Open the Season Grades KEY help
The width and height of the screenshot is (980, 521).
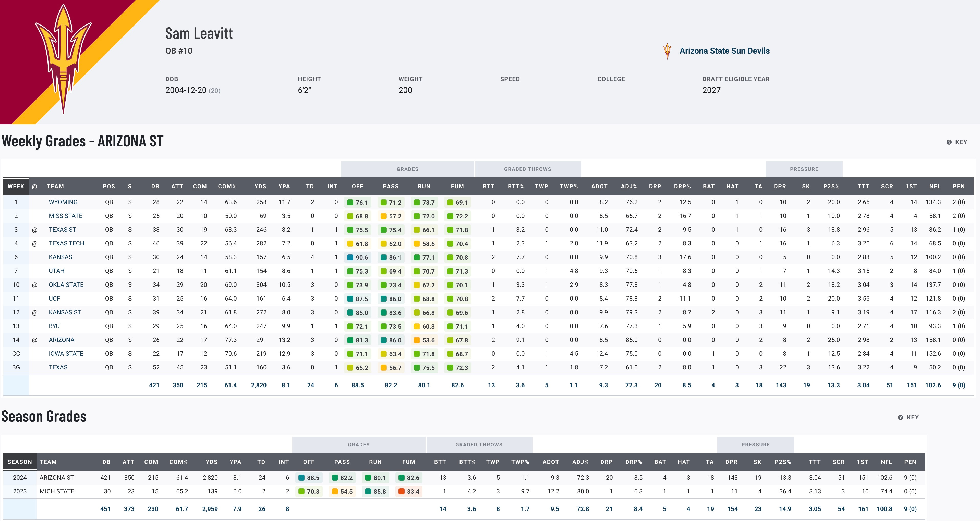[x=908, y=417]
